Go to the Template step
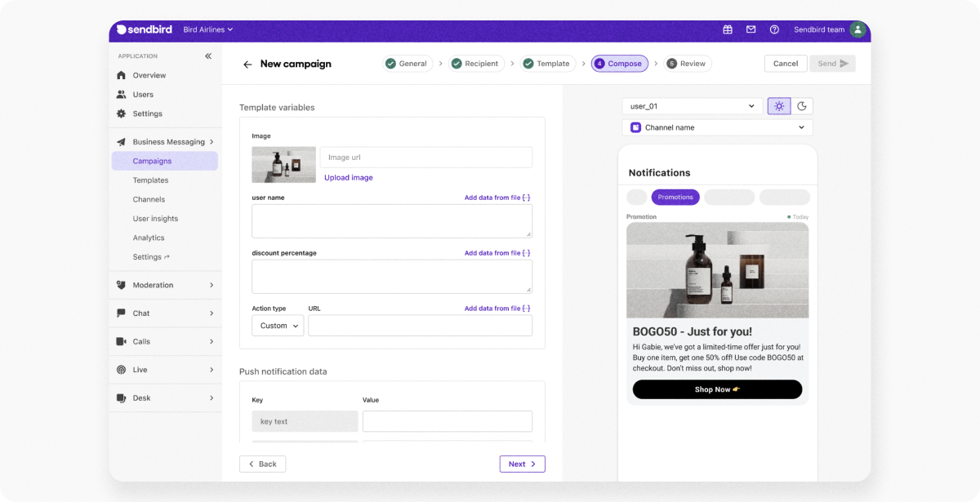980x502 pixels. 547,64
